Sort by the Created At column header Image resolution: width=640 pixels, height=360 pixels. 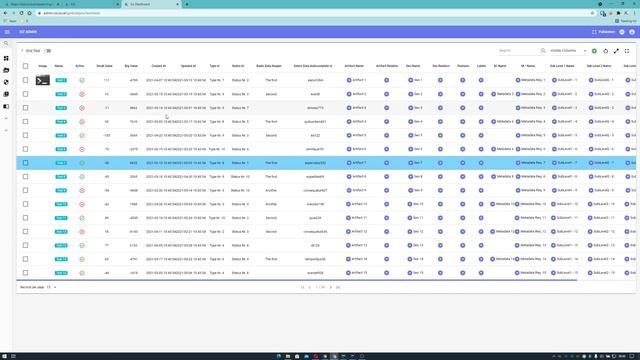[x=159, y=66]
